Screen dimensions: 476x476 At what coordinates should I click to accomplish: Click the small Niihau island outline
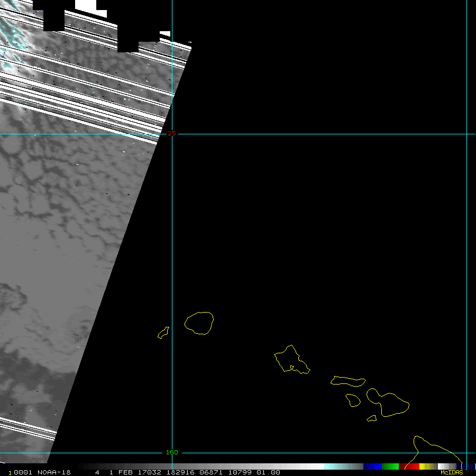coord(163,333)
